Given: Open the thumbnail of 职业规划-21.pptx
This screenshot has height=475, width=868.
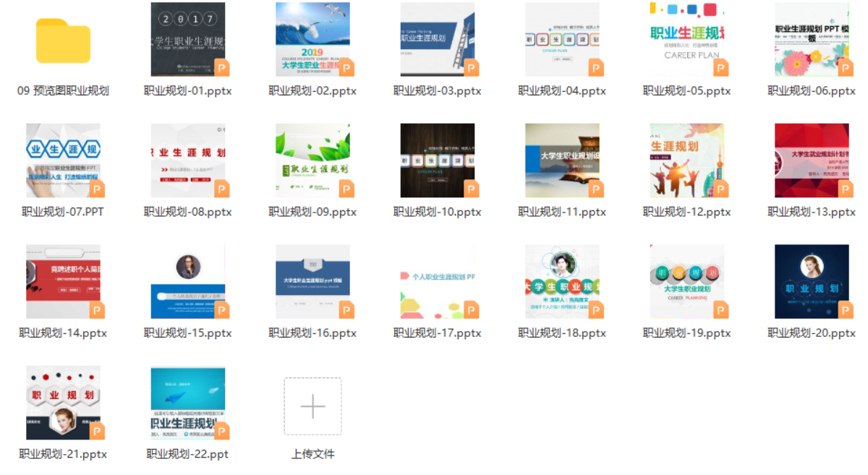Looking at the screenshot, I should [x=62, y=403].
